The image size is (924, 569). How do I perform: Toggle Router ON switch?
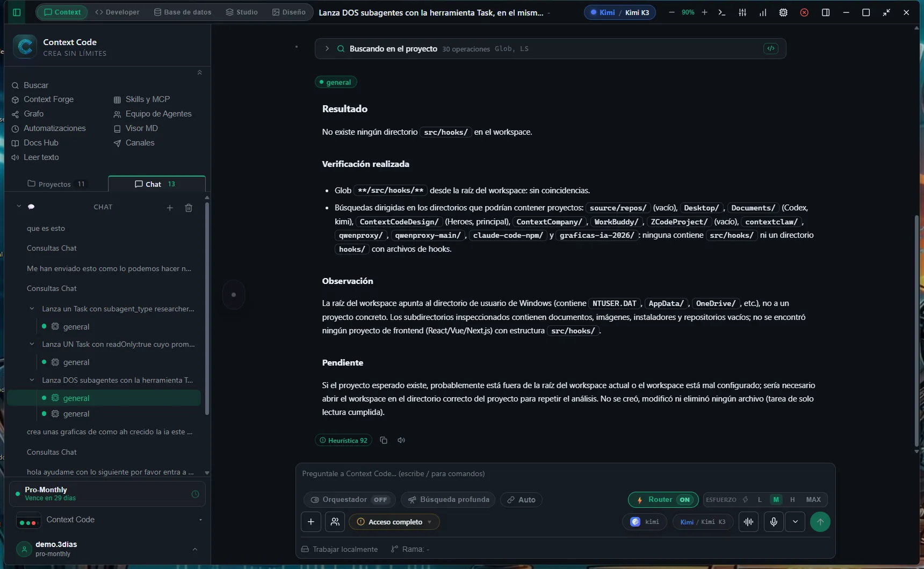tap(663, 500)
